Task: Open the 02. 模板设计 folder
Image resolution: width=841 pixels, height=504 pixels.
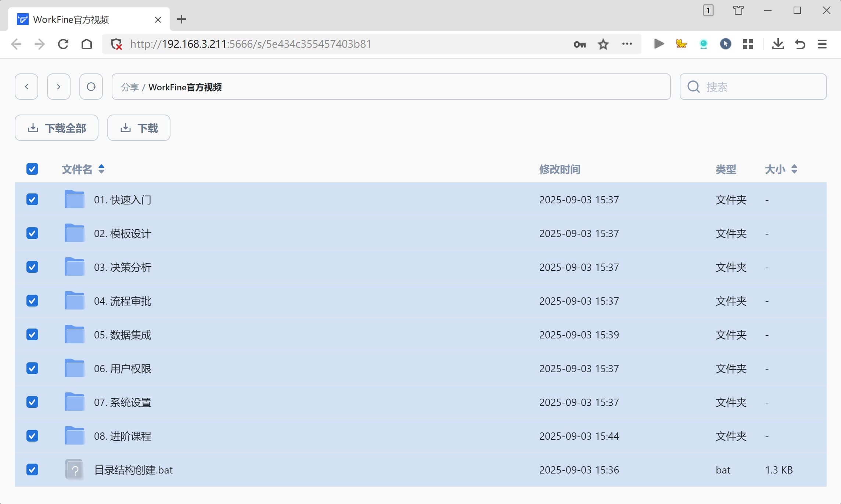Action: [x=123, y=233]
